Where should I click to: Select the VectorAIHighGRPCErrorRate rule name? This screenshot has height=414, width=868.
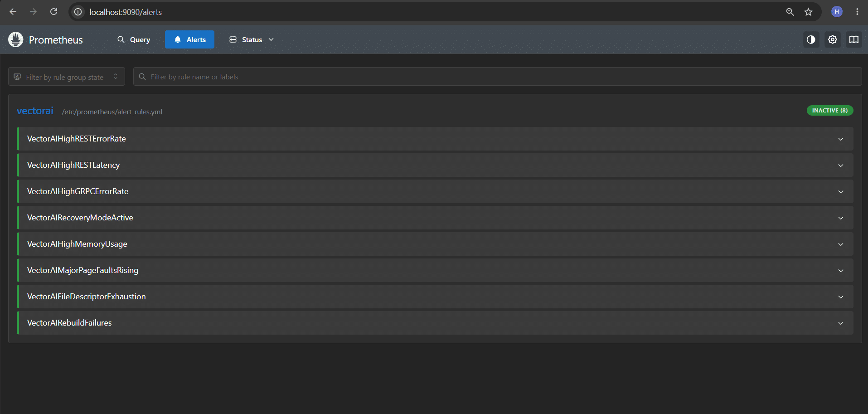[x=78, y=191]
